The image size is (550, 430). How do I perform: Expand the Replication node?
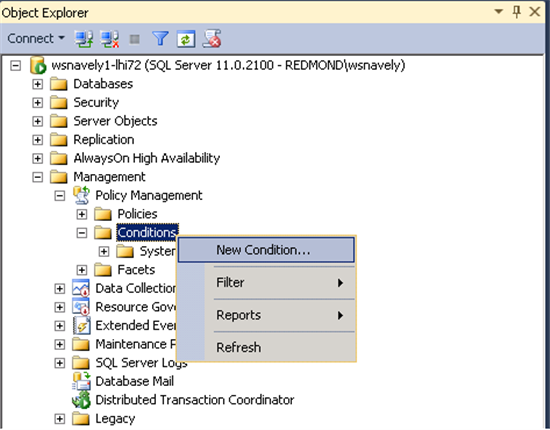click(x=38, y=140)
